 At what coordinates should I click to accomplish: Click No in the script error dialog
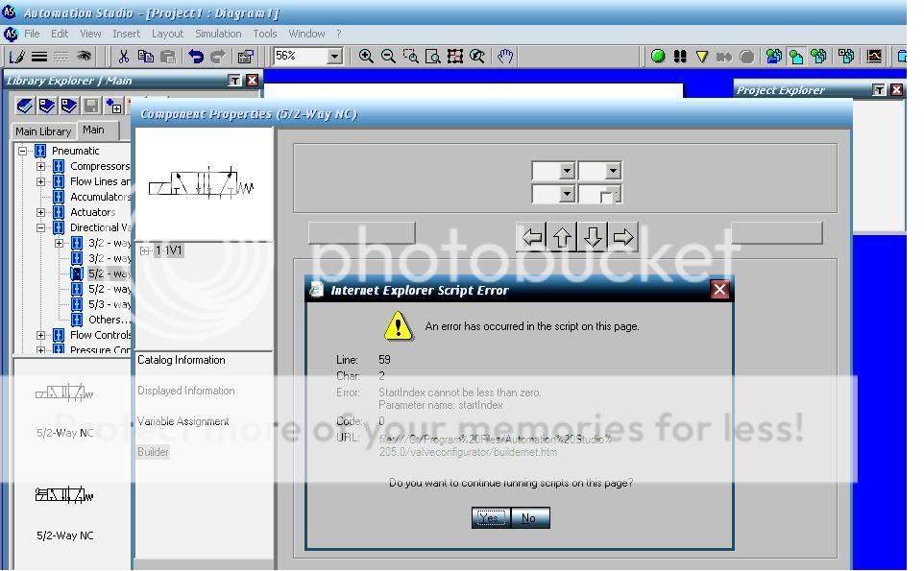pos(530,518)
